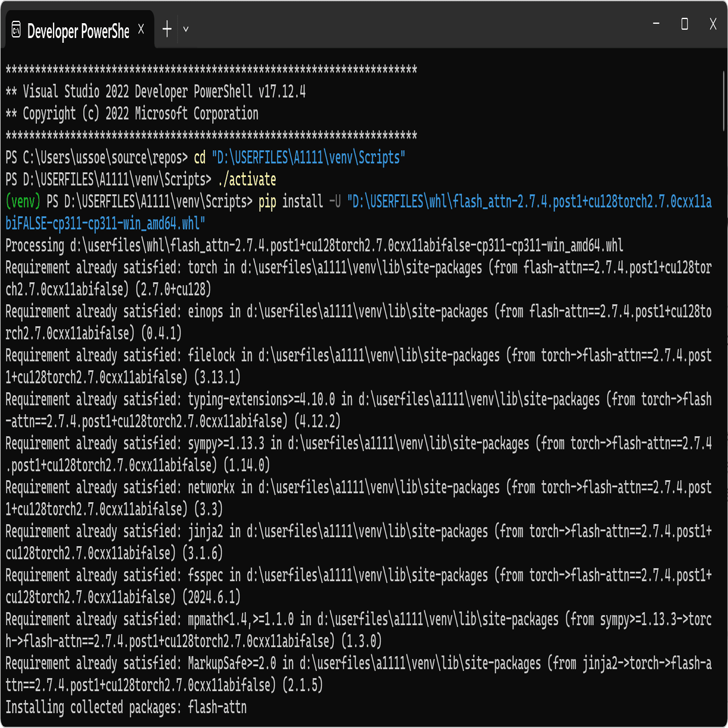Expand the new-tab profile dropdown chevron
This screenshot has width=728, height=728.
point(186,29)
